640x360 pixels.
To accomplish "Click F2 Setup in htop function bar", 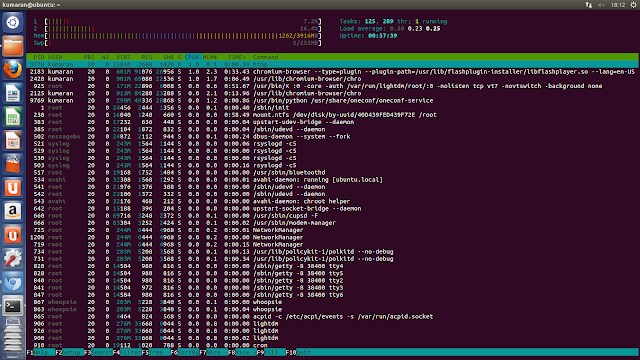I will [x=70, y=352].
